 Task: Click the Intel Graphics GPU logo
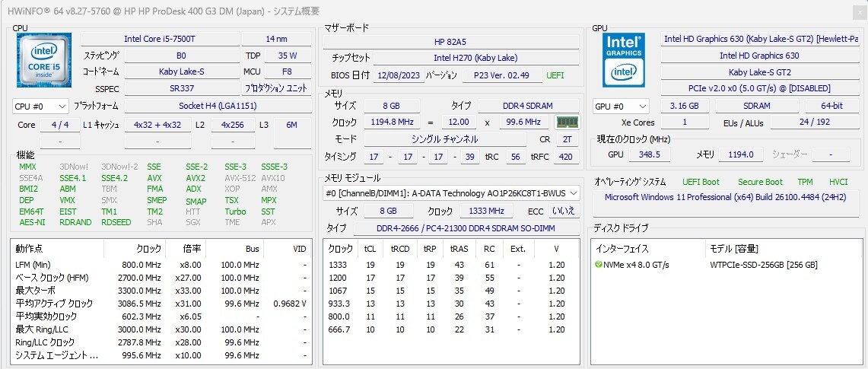tap(624, 60)
